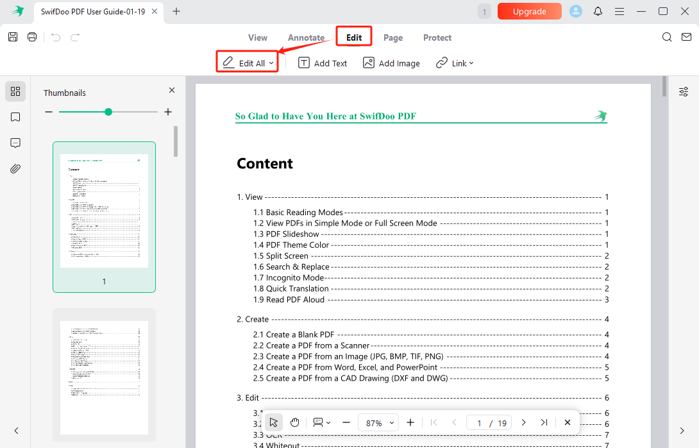This screenshot has width=700, height=448.
Task: Open the Edit All dropdown
Action: 248,63
